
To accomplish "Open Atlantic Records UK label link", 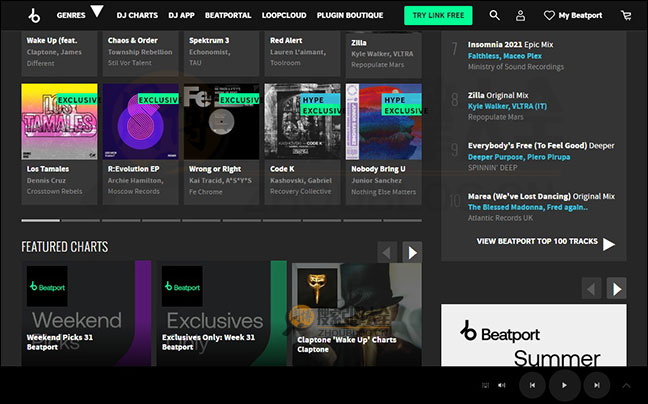I will [x=500, y=218].
